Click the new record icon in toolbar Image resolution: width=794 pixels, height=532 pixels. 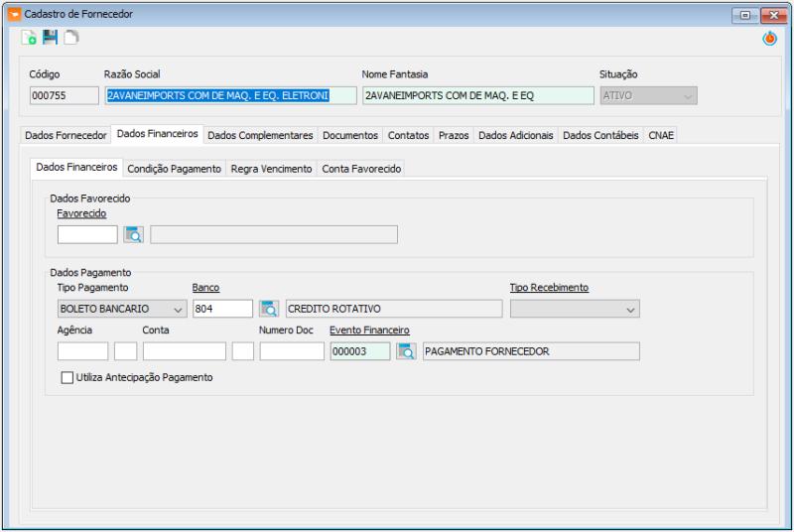(29, 38)
